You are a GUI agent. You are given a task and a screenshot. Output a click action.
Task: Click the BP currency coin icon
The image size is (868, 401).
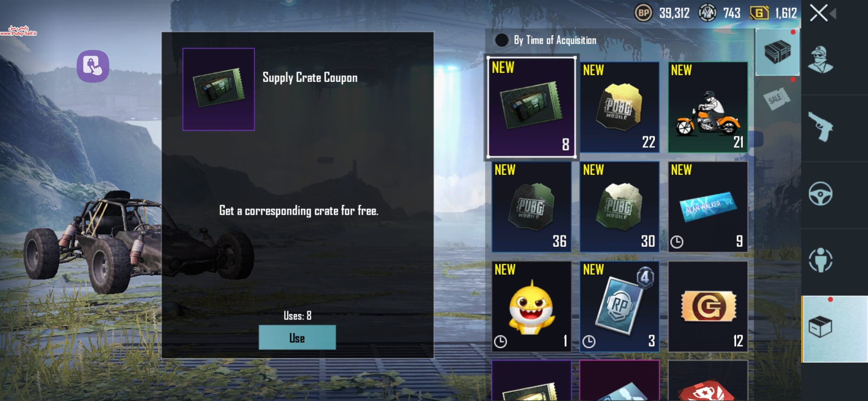(x=643, y=13)
